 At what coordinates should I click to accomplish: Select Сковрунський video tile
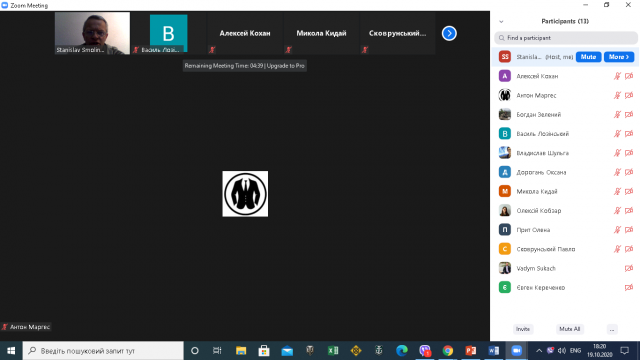[x=398, y=33]
